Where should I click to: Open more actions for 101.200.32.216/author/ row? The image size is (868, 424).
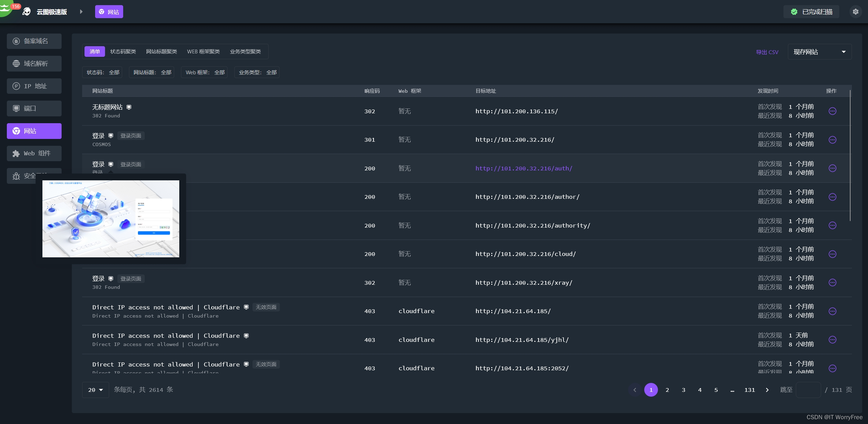click(x=832, y=197)
